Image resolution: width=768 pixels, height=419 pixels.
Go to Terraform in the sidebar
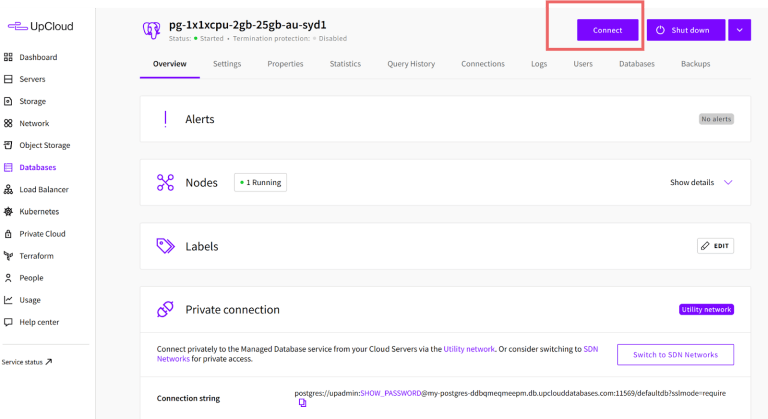[36, 256]
